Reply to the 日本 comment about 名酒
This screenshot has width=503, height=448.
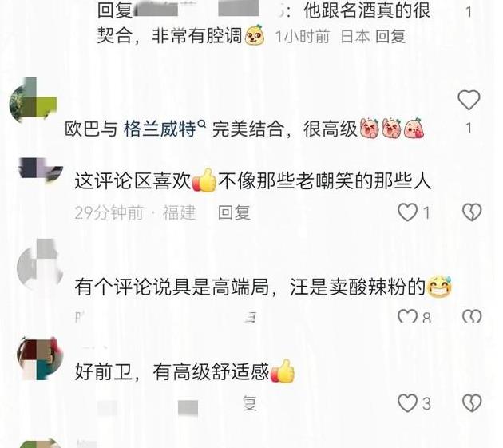[390, 36]
